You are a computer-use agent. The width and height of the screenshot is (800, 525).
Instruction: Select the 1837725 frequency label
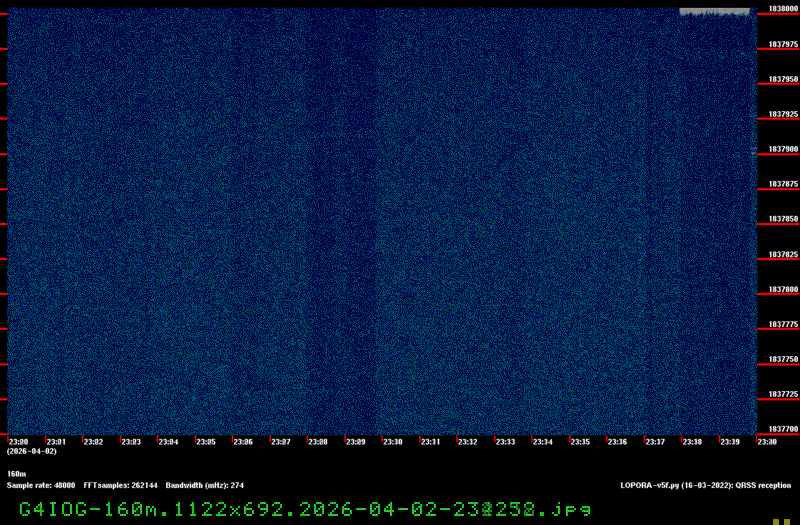click(783, 394)
